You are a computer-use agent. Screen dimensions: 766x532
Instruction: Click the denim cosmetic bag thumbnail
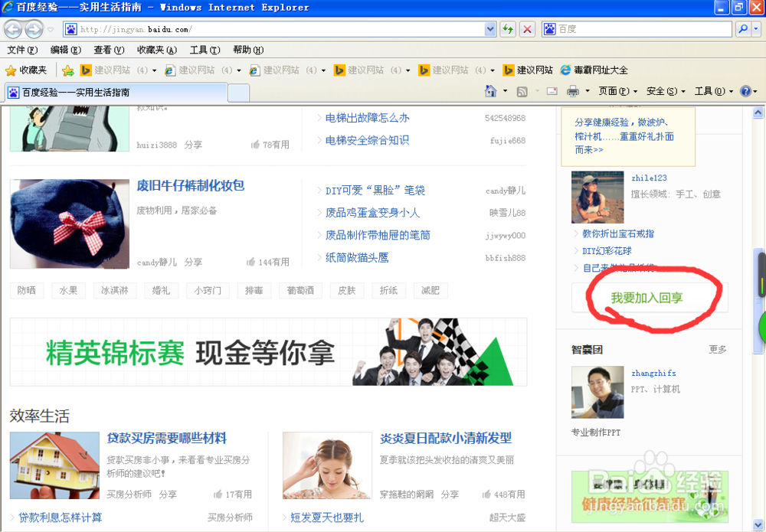[70, 224]
